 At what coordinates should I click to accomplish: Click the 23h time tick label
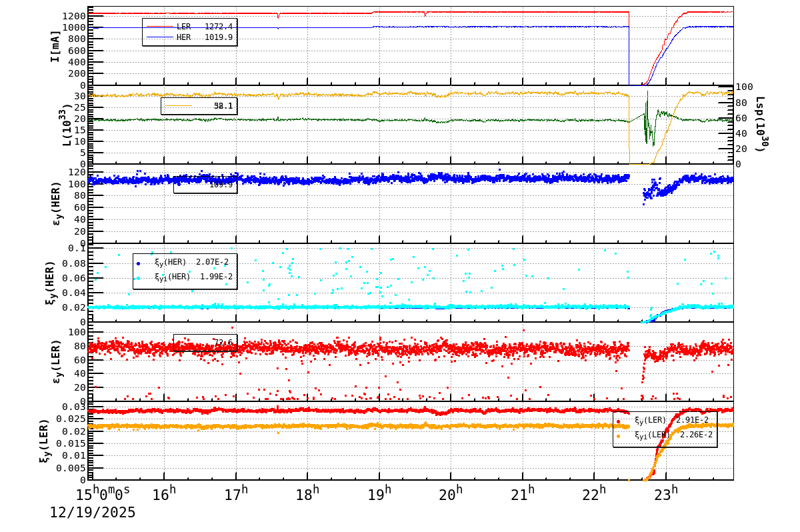665,494
